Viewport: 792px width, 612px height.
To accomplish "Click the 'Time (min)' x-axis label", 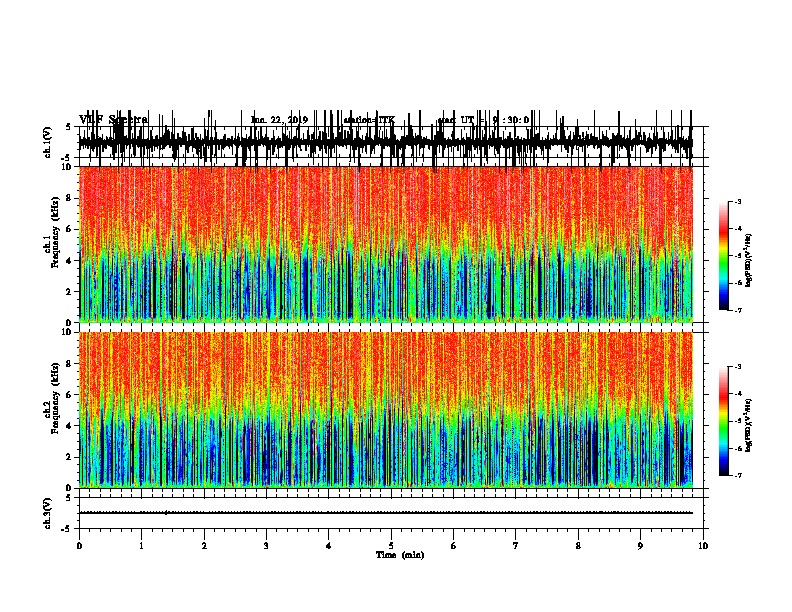I will 400,555.
